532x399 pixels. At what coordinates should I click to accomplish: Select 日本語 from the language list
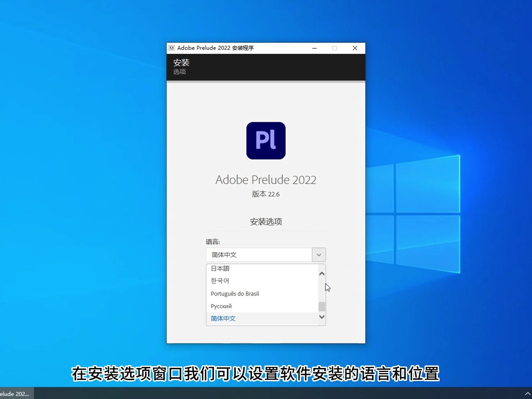(x=262, y=269)
